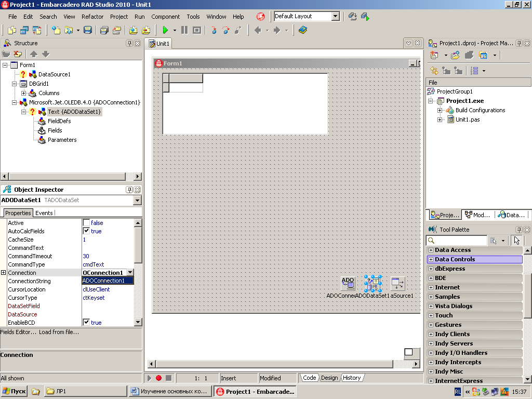Toggle the EnableBCD checkbox
The image size is (532, 399).
(x=86, y=322)
